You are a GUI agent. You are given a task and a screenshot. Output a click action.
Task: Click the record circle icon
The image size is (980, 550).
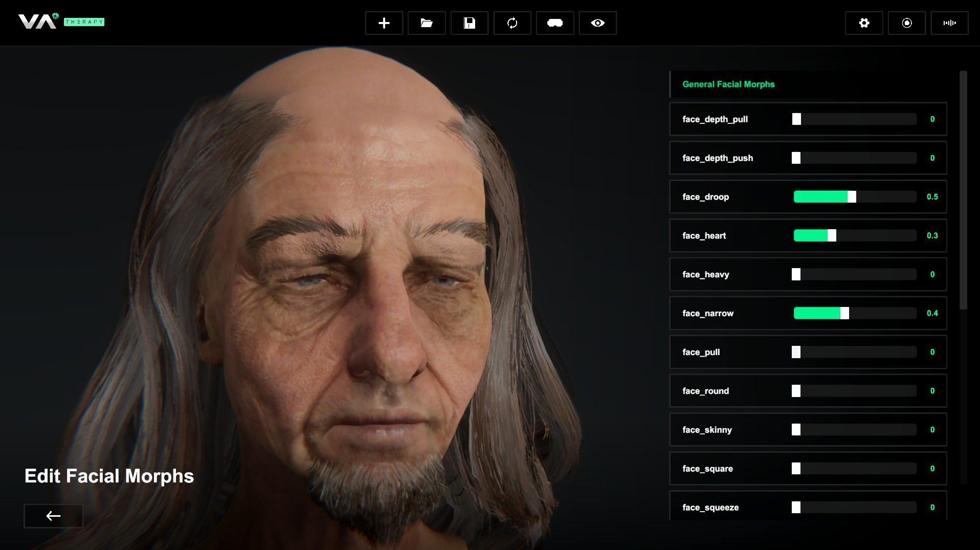(906, 23)
